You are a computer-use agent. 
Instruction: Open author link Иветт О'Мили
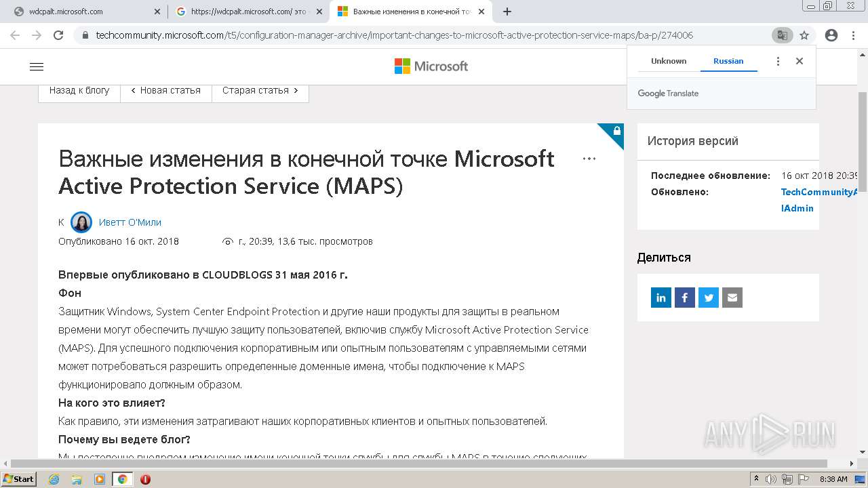pyautogui.click(x=130, y=222)
